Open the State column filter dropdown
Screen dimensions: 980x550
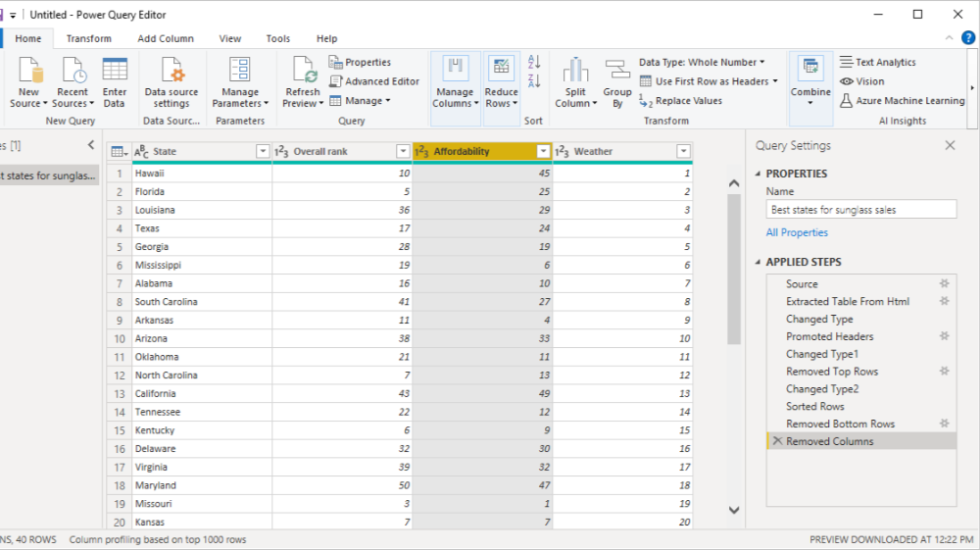pyautogui.click(x=263, y=151)
